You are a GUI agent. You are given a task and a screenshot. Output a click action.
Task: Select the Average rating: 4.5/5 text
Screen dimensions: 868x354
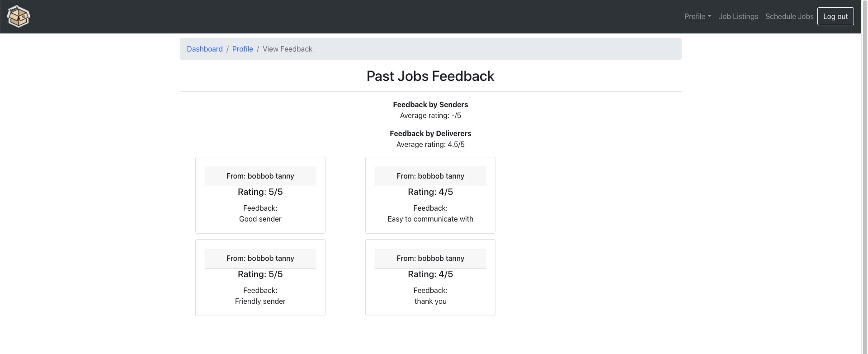430,144
